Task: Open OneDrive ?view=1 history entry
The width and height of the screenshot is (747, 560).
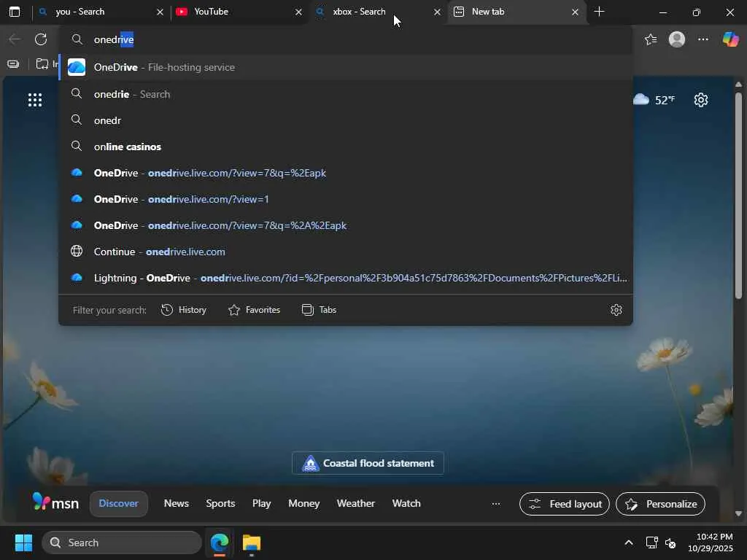Action: pyautogui.click(x=346, y=199)
